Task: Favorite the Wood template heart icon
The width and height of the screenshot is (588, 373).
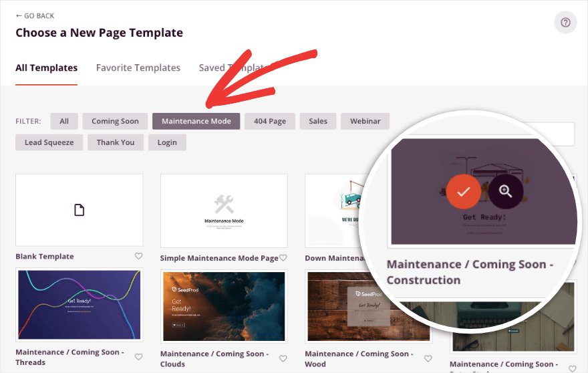Action: (x=428, y=359)
